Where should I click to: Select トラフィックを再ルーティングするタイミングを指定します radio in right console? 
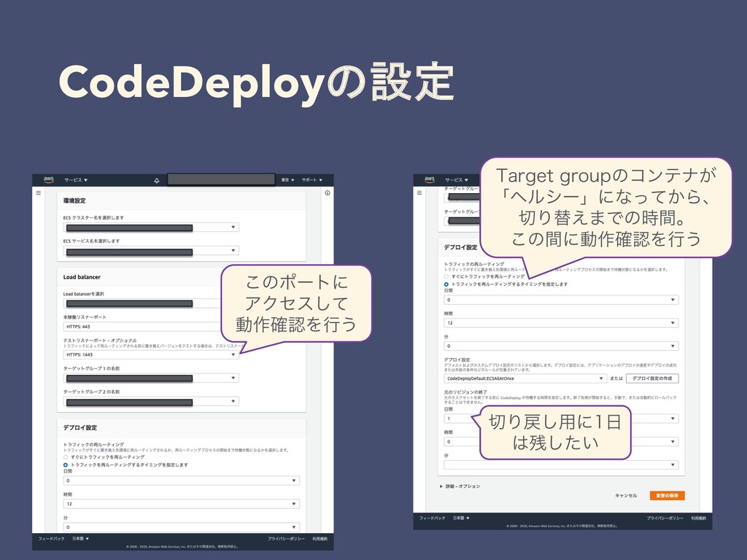(446, 284)
